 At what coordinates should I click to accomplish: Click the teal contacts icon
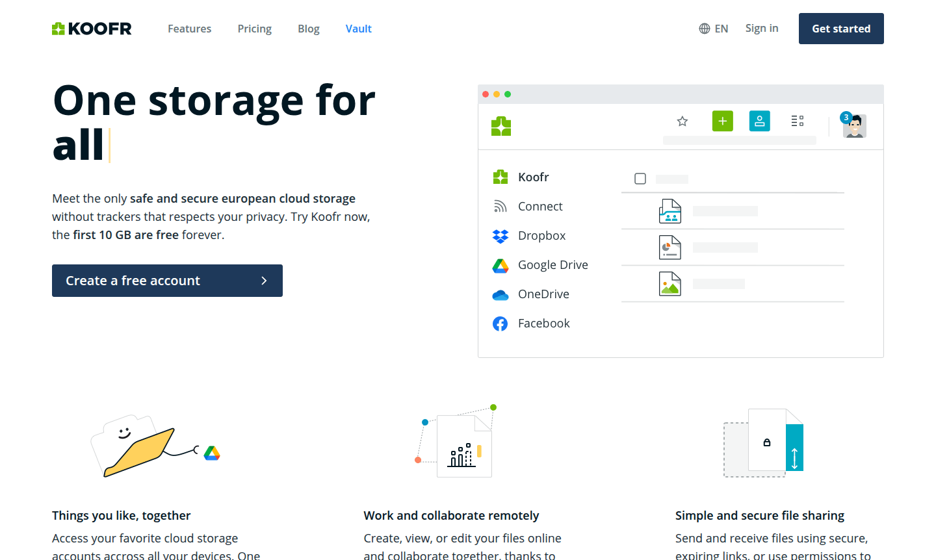point(759,121)
